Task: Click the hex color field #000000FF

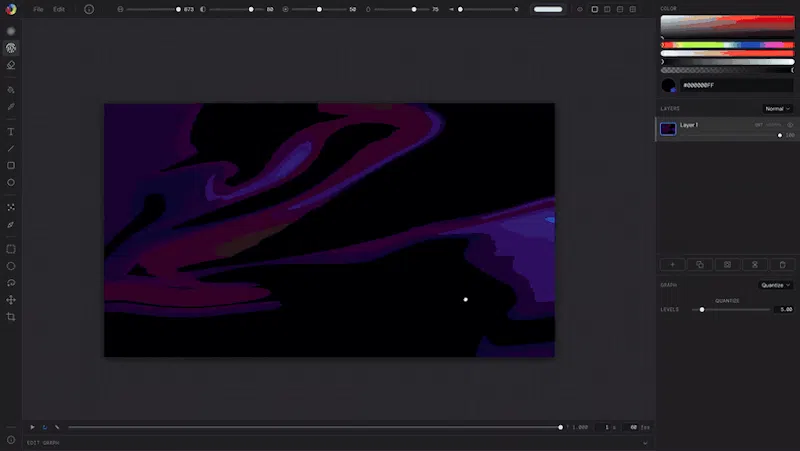Action: coord(737,85)
